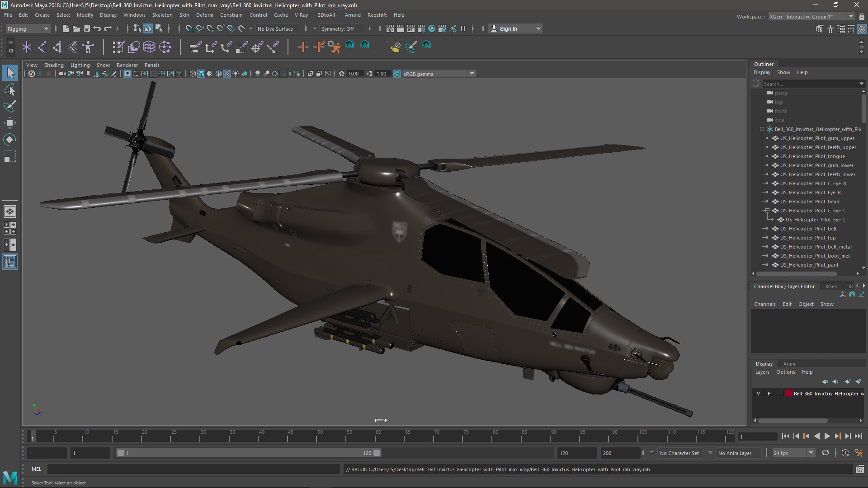The height and width of the screenshot is (488, 868).
Task: Collapse US_Helicopter_Pilot_C_Eye_L in Outliner
Action: [x=767, y=211]
